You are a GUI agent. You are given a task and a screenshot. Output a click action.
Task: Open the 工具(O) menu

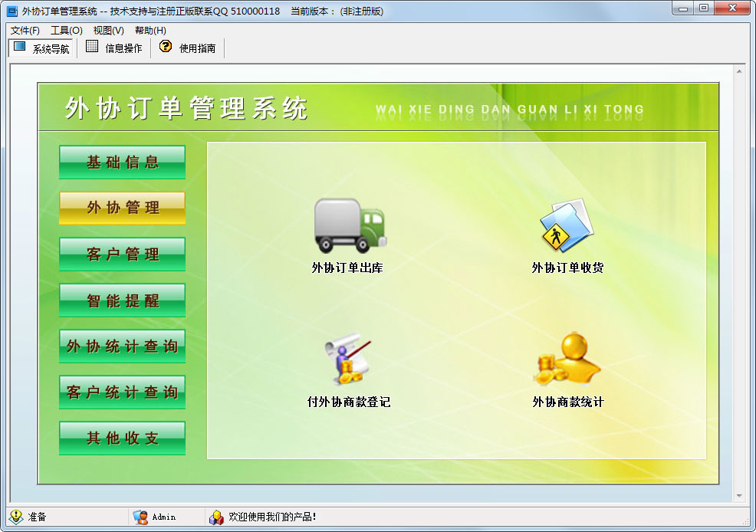67,31
